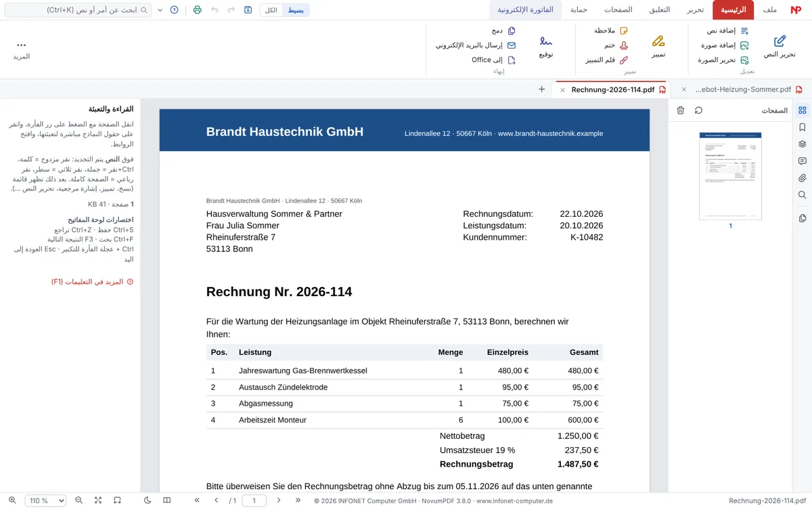Select the قلم التمييز highlighter pen

[x=607, y=60]
